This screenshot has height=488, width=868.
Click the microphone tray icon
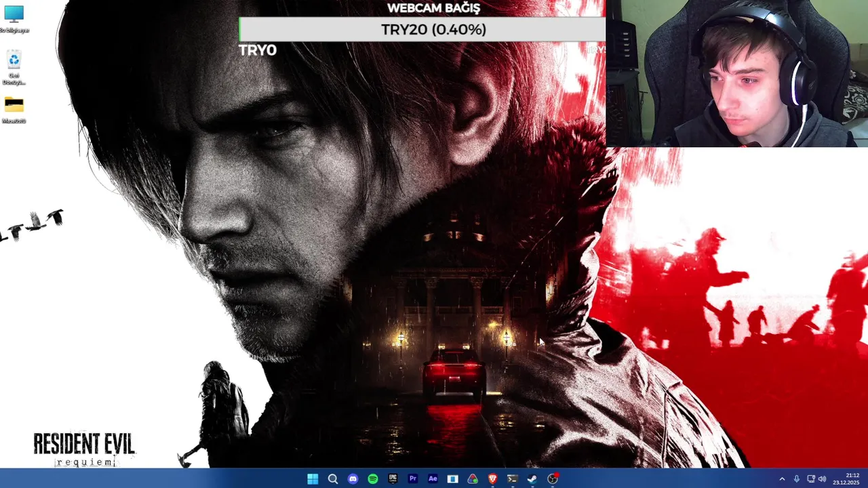pyautogui.click(x=797, y=479)
